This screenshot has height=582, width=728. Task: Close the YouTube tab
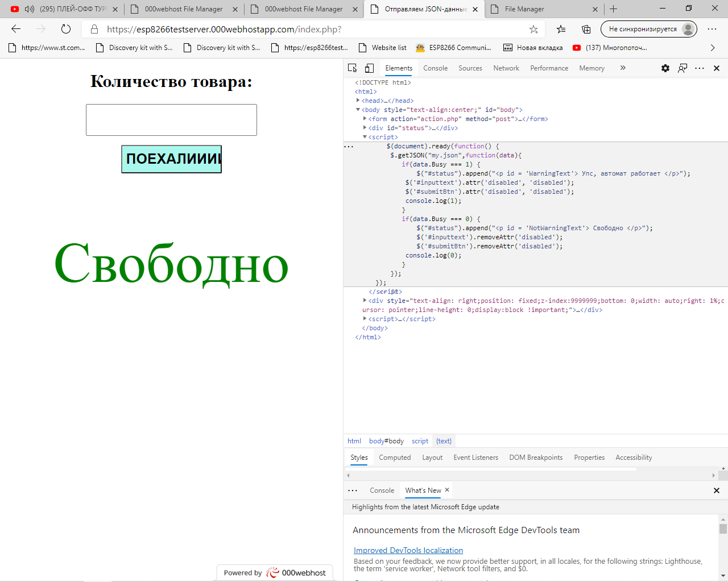pos(115,9)
